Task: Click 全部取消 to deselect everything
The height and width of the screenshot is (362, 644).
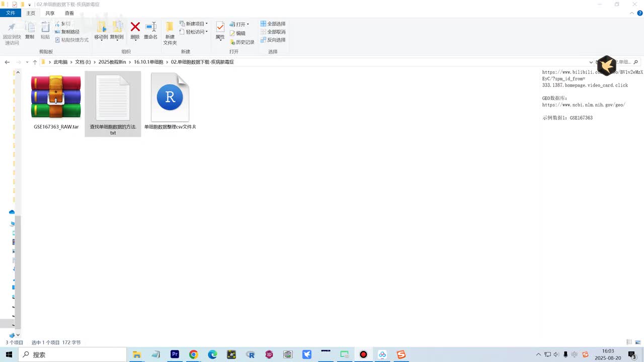Action: (x=273, y=32)
